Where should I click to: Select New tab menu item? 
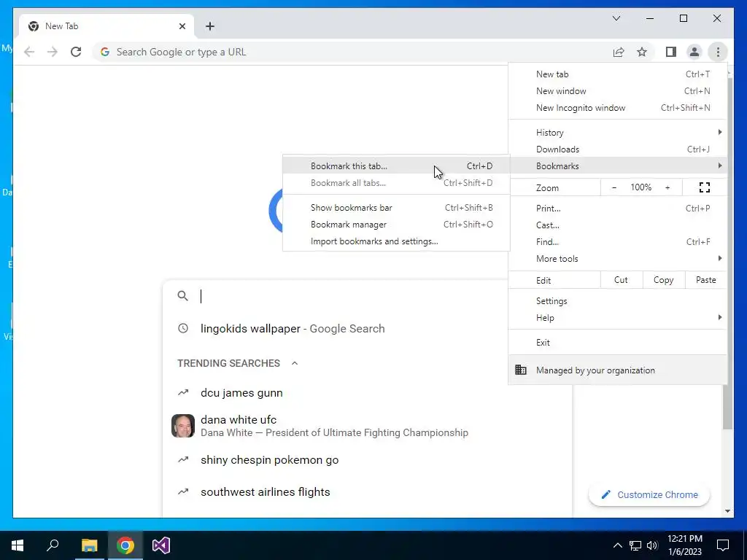point(618,74)
